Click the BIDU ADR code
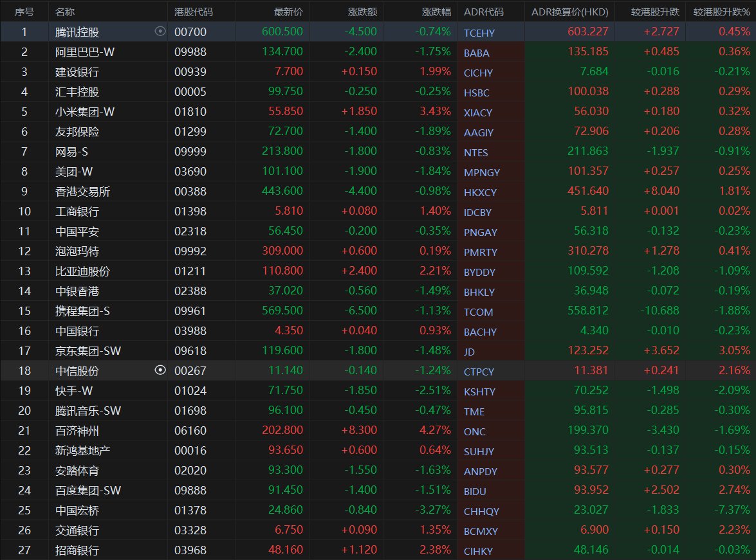The height and width of the screenshot is (560, 756). click(475, 492)
